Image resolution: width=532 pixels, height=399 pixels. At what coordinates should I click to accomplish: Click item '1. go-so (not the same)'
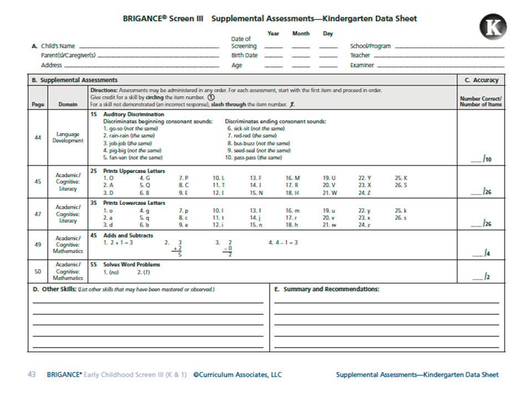(x=131, y=129)
